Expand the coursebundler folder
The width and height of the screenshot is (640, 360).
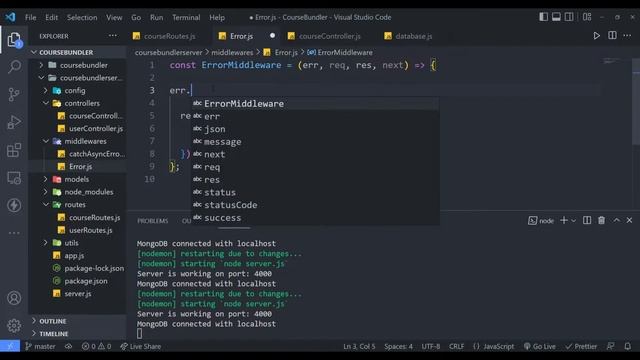click(x=78, y=65)
